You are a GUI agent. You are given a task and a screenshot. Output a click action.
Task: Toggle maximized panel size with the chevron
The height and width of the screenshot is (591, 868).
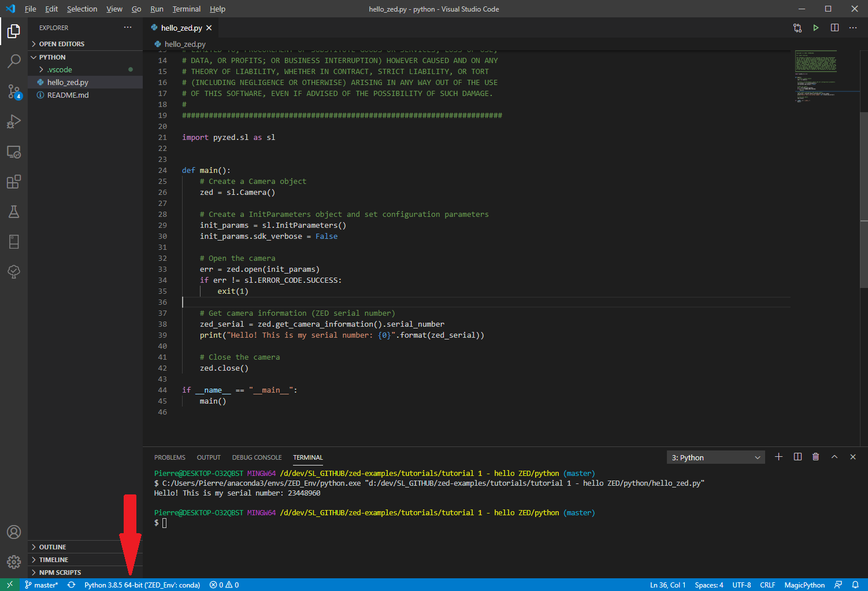pyautogui.click(x=834, y=457)
